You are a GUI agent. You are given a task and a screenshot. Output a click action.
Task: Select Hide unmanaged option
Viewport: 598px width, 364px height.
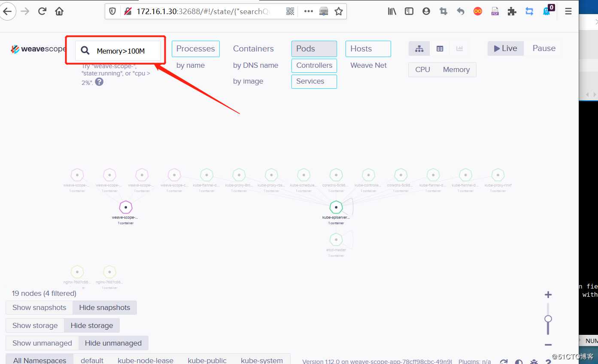(113, 343)
